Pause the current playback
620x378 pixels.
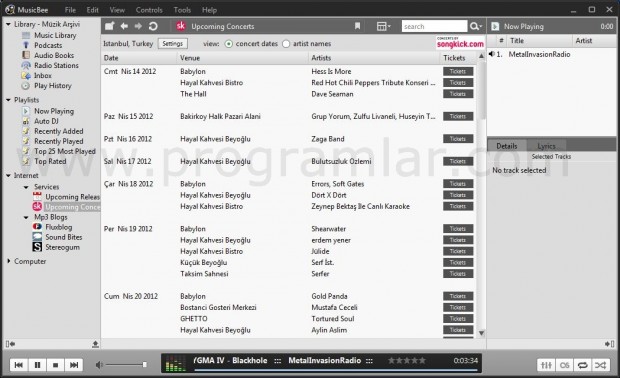click(x=37, y=365)
